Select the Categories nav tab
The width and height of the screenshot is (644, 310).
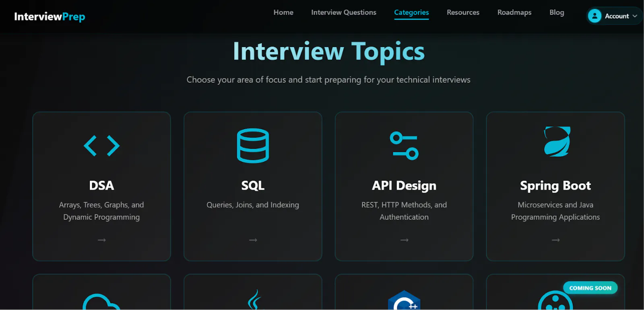tap(411, 13)
